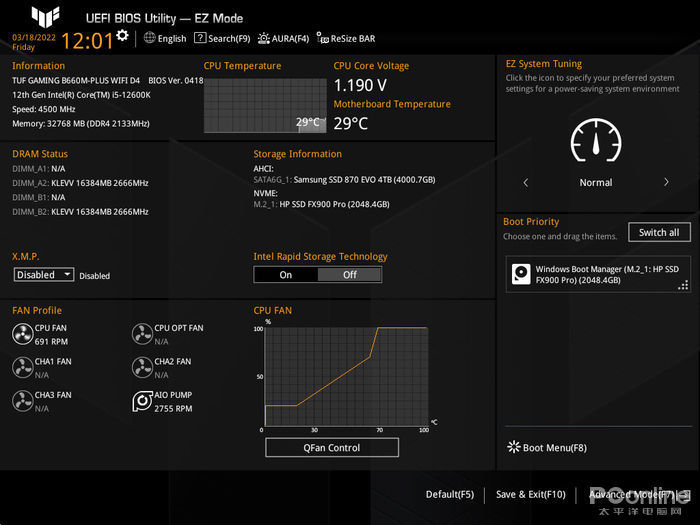Click DIMM_A1 N/A entry

[39, 169]
